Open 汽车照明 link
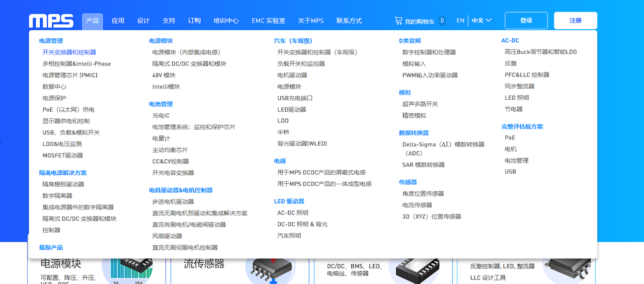The image size is (644, 284). 289,236
